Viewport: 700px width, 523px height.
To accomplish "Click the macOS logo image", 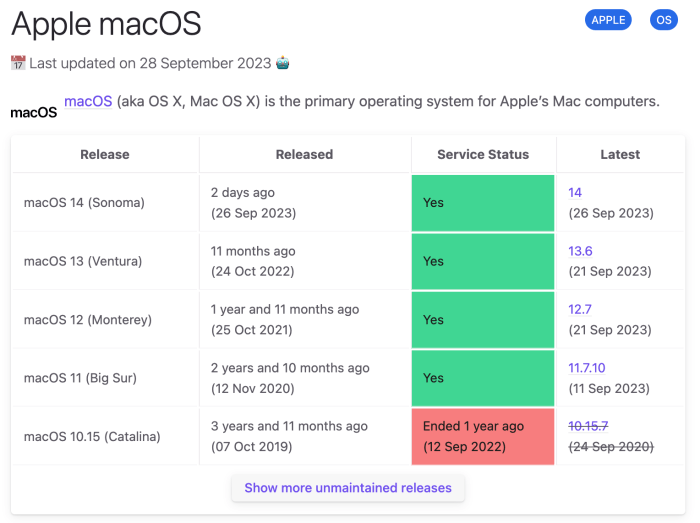I will (33, 112).
